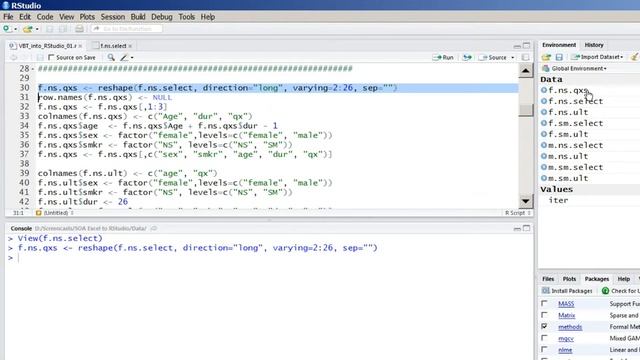Screen dimensions: 640x360
Task: Click the New File icon in main toolbar
Action: pos(7,29)
